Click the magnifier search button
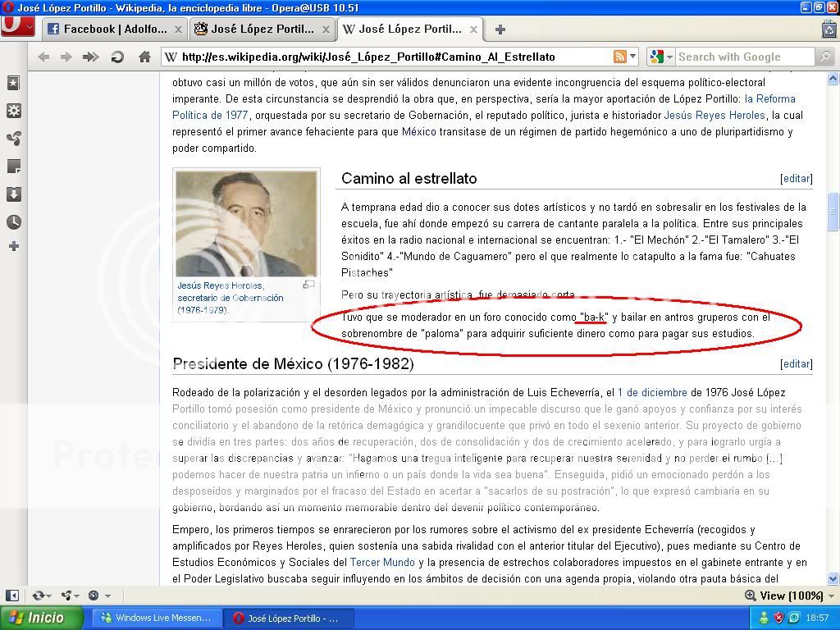The width and height of the screenshot is (840, 630). pos(824,57)
